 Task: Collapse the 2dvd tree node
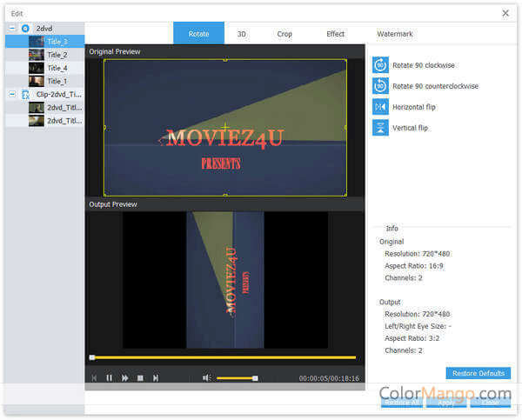tap(12, 29)
